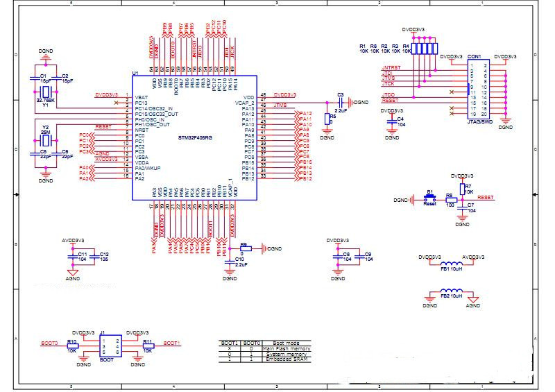555x392 pixels.
Task: Click the J1 BOOT header body
Action: click(x=111, y=346)
